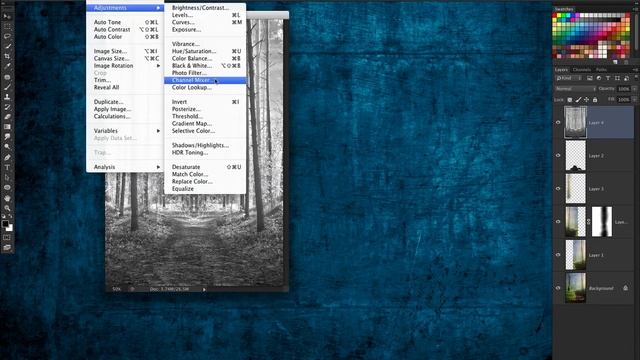Select the Eraser tool

click(7, 117)
